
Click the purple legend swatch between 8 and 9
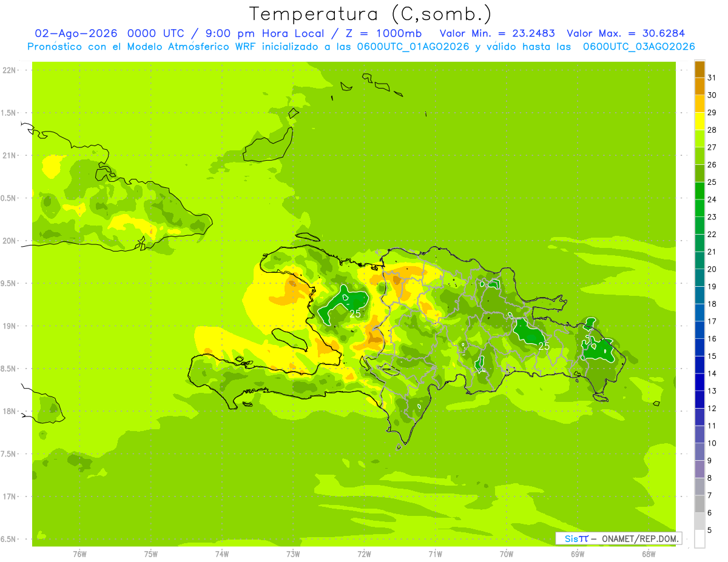[x=699, y=469]
